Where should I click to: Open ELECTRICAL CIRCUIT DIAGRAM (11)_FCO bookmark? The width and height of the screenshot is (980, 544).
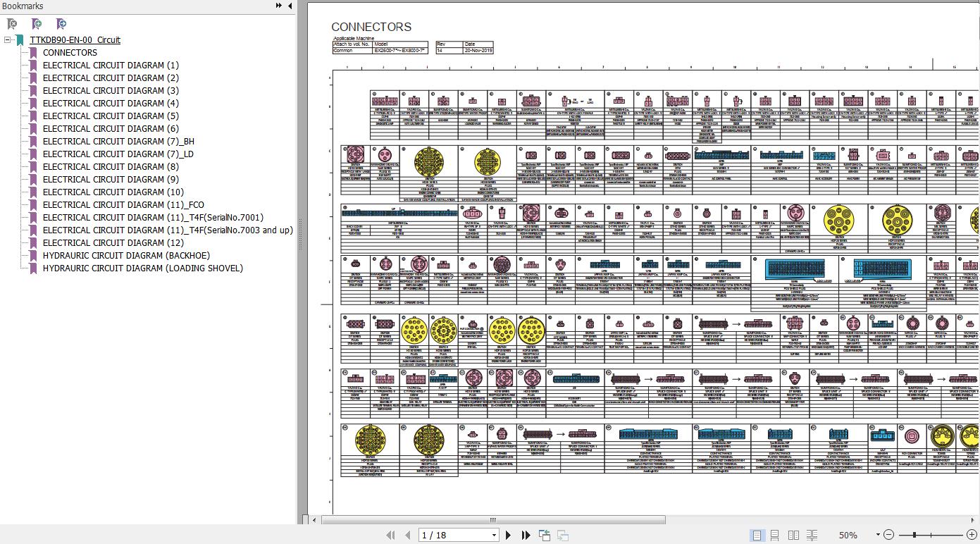tap(123, 205)
